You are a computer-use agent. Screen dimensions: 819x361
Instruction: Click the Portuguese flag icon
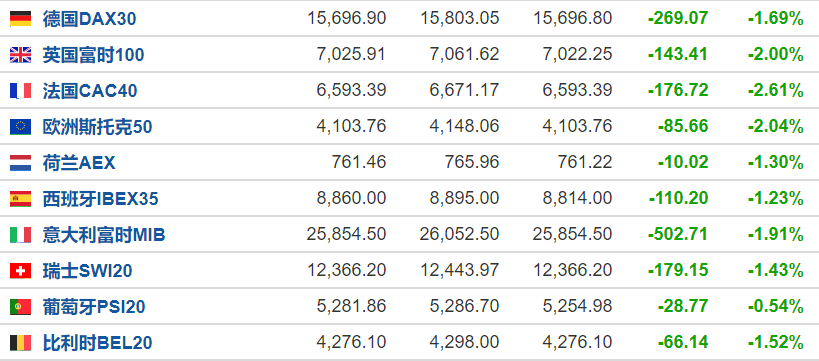[20, 307]
